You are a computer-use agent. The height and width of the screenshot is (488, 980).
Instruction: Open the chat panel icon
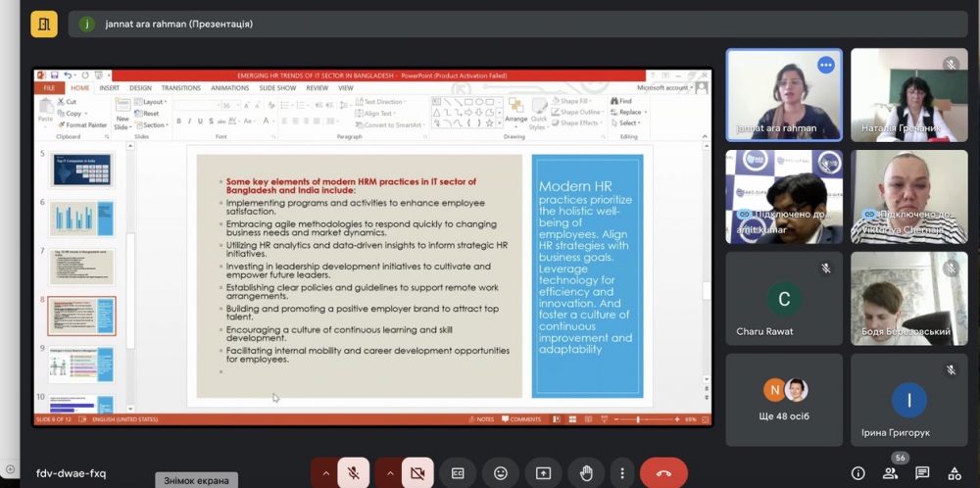(x=922, y=473)
